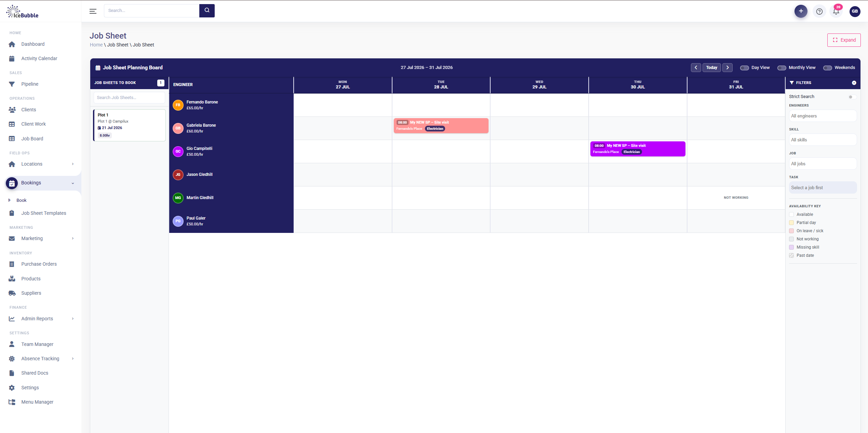Open the GB user avatar menu

(x=855, y=11)
